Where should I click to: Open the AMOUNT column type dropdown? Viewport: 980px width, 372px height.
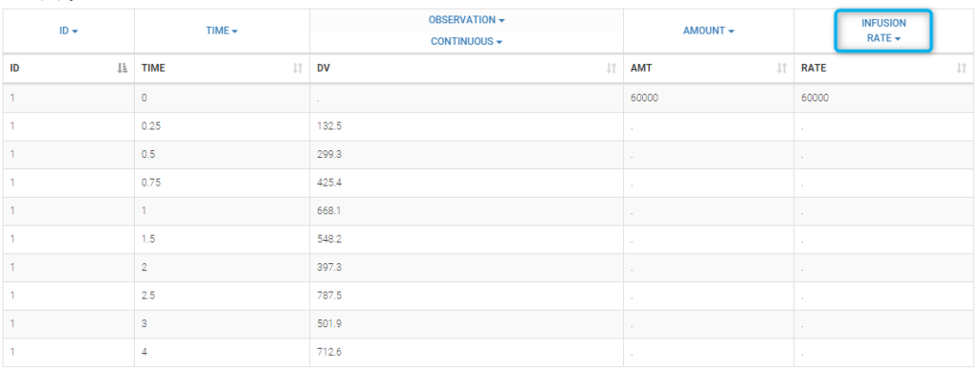(x=708, y=31)
